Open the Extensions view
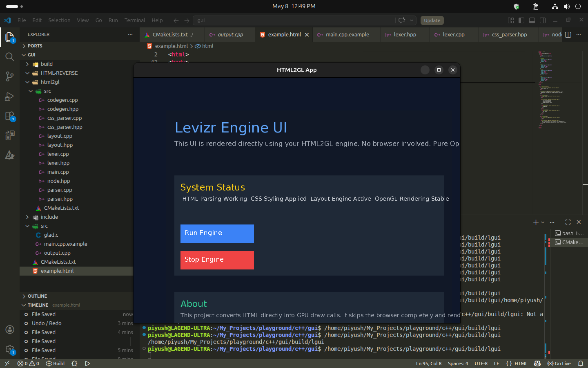Screen dimensions: 588x368 tap(10, 116)
